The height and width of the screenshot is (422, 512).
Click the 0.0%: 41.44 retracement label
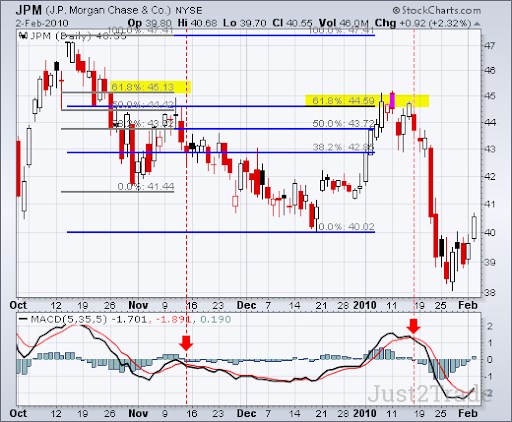click(146, 186)
